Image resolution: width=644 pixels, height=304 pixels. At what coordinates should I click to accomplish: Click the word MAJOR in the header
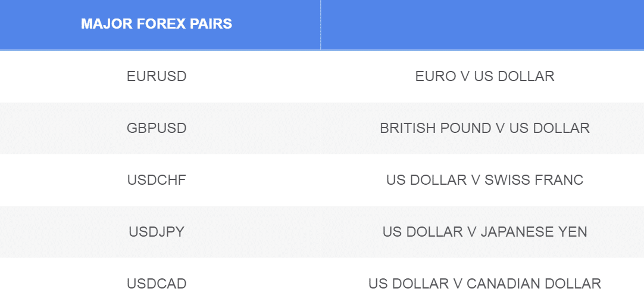tap(107, 24)
